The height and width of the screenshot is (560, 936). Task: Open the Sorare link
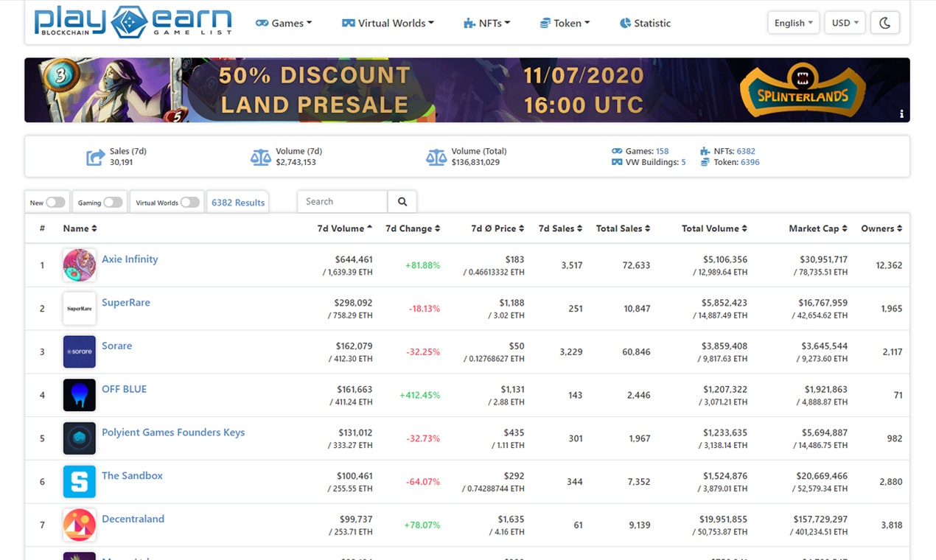pos(117,346)
